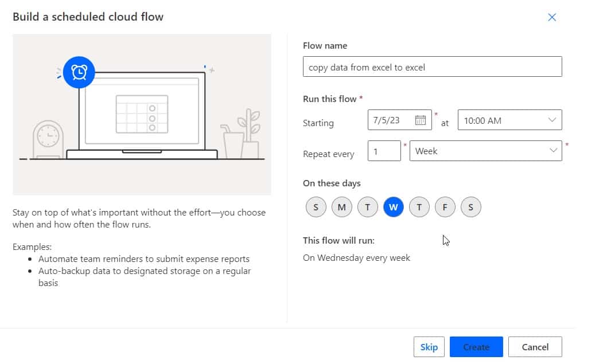Viewport: 611px width, 364px height.
Task: Toggle Thursday day button
Action: [x=419, y=207]
